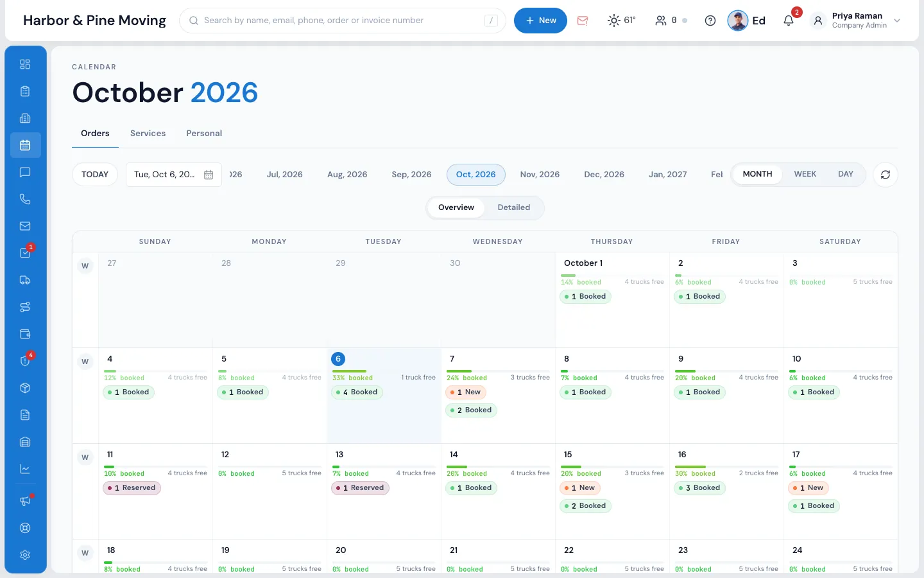Jump to Jul, 2026 month
The height and width of the screenshot is (578, 924).
coord(285,175)
